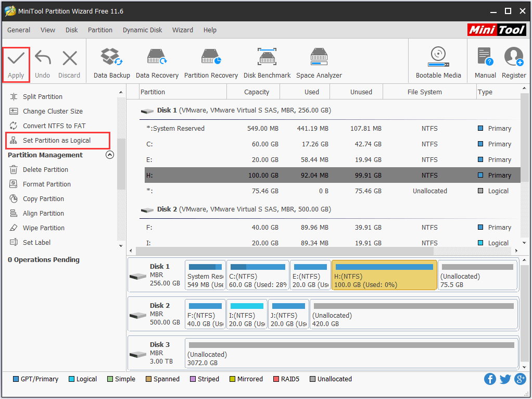Screen dimensions: 532x399
Task: Sort by Unused column header
Action: tap(357, 92)
